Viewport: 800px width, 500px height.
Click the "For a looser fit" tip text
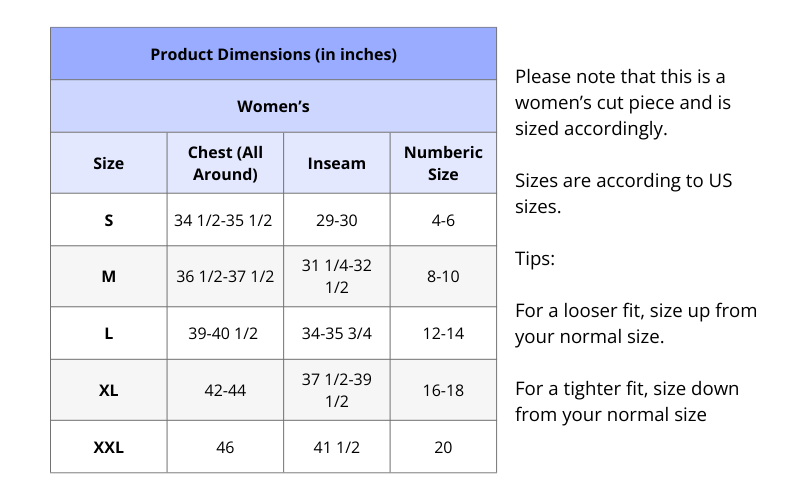coord(635,323)
